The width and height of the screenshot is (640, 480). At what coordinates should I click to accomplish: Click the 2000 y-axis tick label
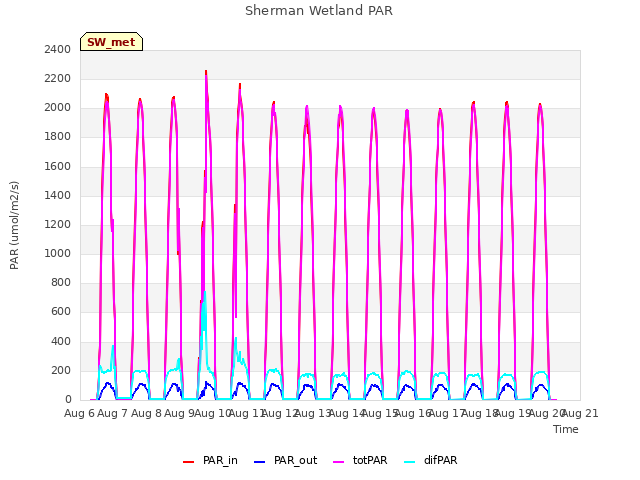point(58,108)
